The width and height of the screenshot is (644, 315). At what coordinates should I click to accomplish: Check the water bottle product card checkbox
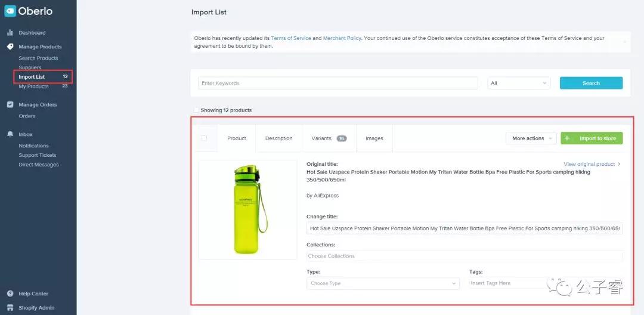tap(204, 138)
